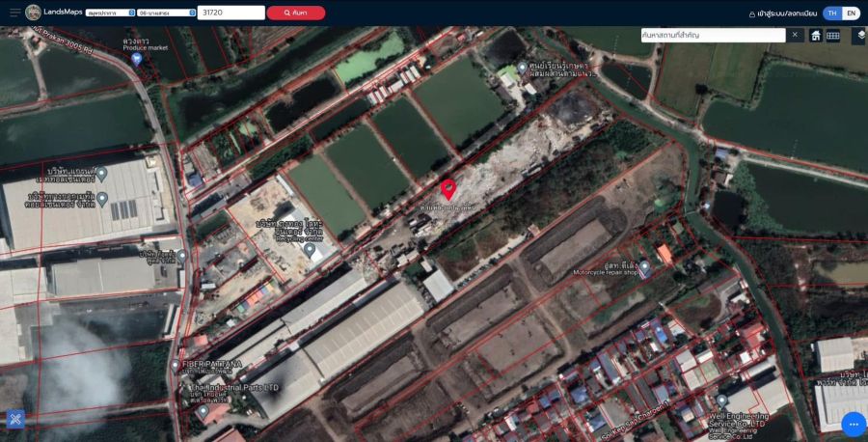Clear the place search with X button
The width and height of the screenshot is (868, 442).
tap(795, 35)
